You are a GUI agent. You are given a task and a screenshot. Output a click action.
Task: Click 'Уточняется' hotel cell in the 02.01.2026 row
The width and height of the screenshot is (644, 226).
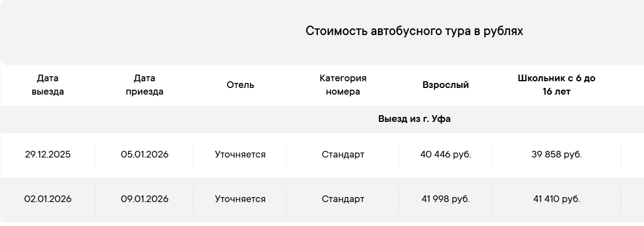pyautogui.click(x=240, y=199)
